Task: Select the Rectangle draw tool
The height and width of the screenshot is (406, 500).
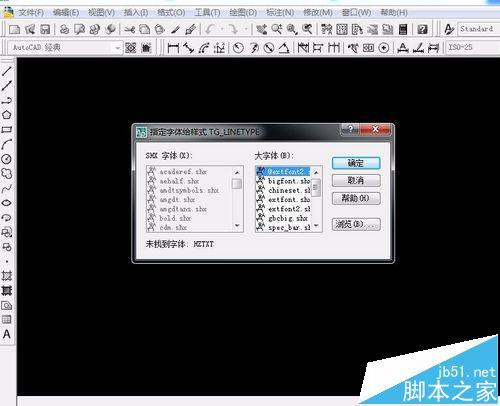Action: point(7,129)
